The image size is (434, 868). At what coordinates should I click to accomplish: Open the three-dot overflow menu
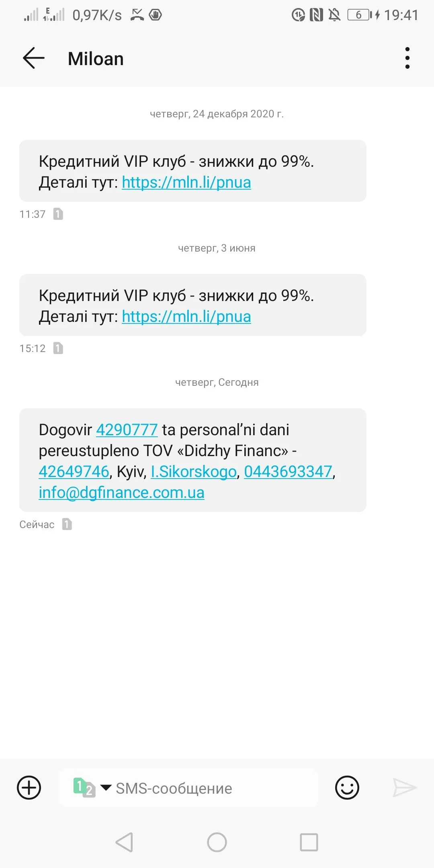point(407,58)
